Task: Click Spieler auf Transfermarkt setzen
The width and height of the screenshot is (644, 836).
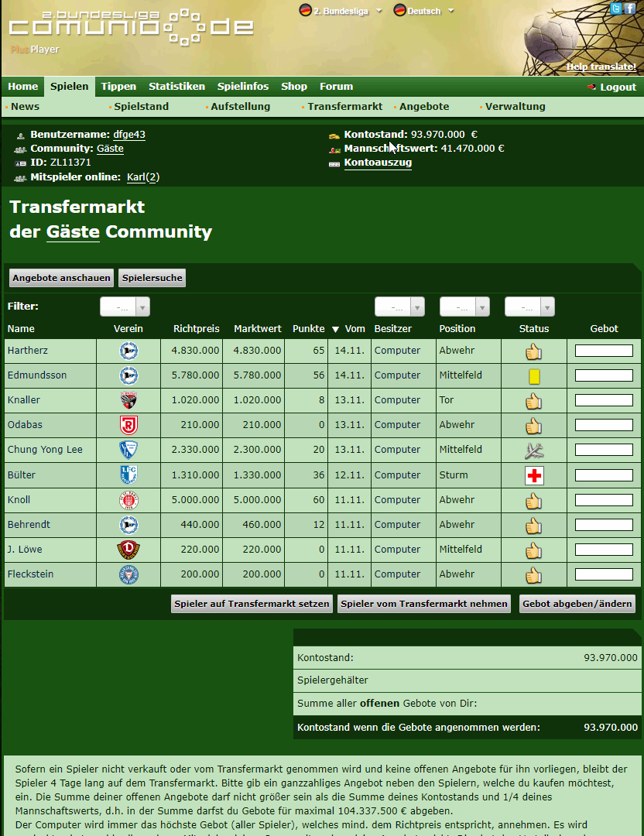Action: [x=252, y=604]
